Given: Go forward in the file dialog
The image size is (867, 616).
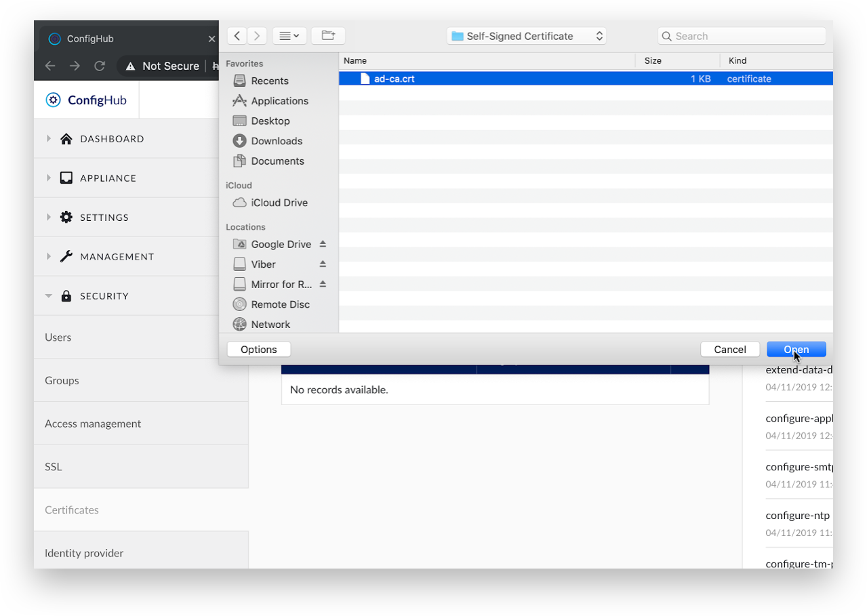Looking at the screenshot, I should point(257,36).
